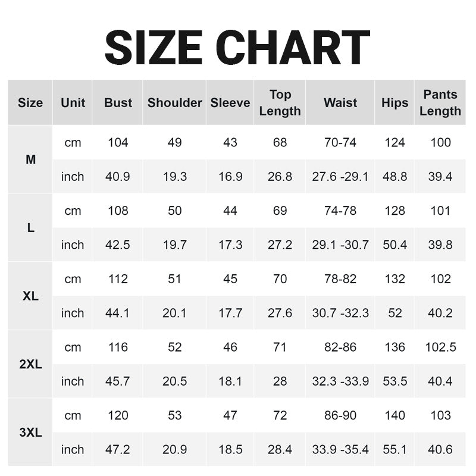This screenshot has width=476, height=476.
Task: Select the XL size row label
Action: point(30,296)
